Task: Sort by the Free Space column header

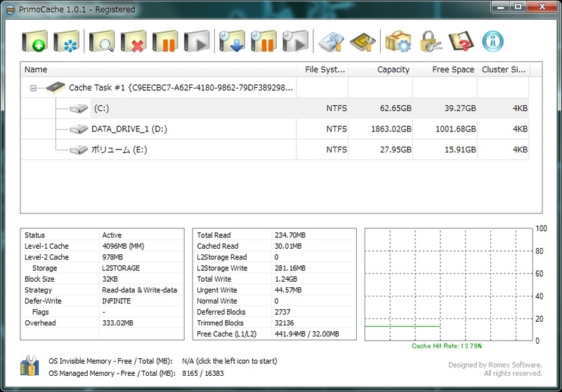Action: point(445,70)
